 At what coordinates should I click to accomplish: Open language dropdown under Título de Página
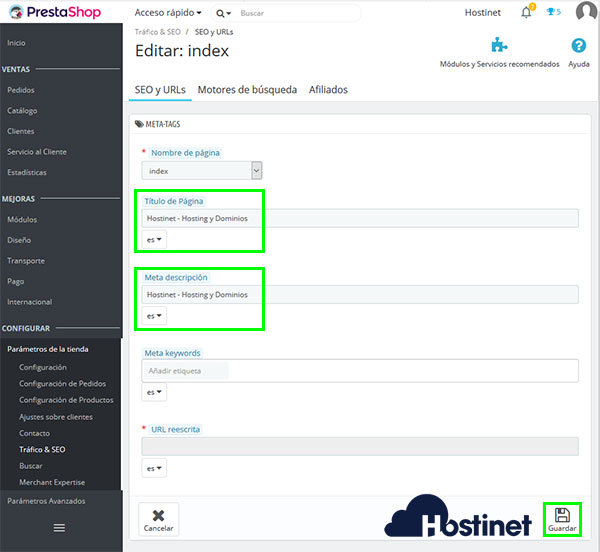click(154, 239)
